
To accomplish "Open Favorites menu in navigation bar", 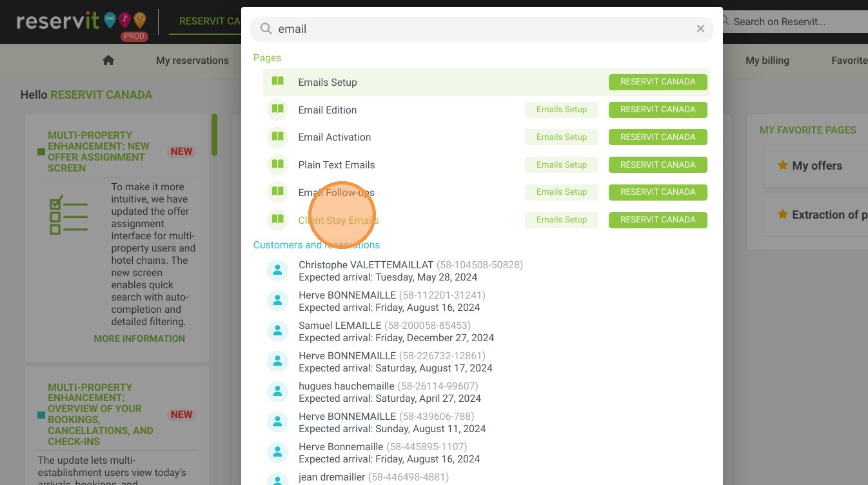I will 849,61.
